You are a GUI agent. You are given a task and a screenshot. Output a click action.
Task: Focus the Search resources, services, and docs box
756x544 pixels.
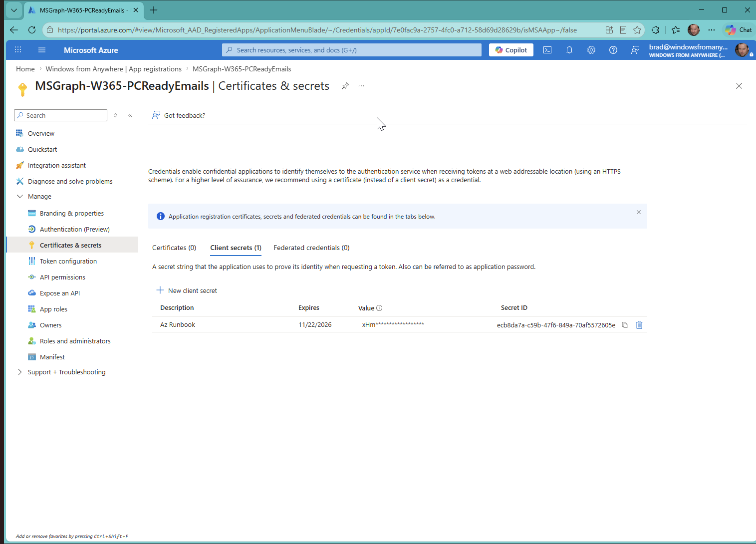pos(352,50)
